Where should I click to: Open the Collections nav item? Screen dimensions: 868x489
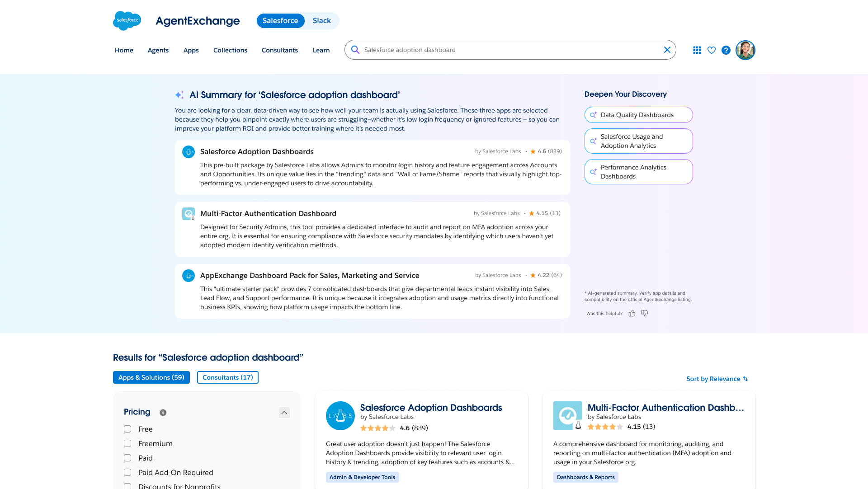pyautogui.click(x=230, y=50)
